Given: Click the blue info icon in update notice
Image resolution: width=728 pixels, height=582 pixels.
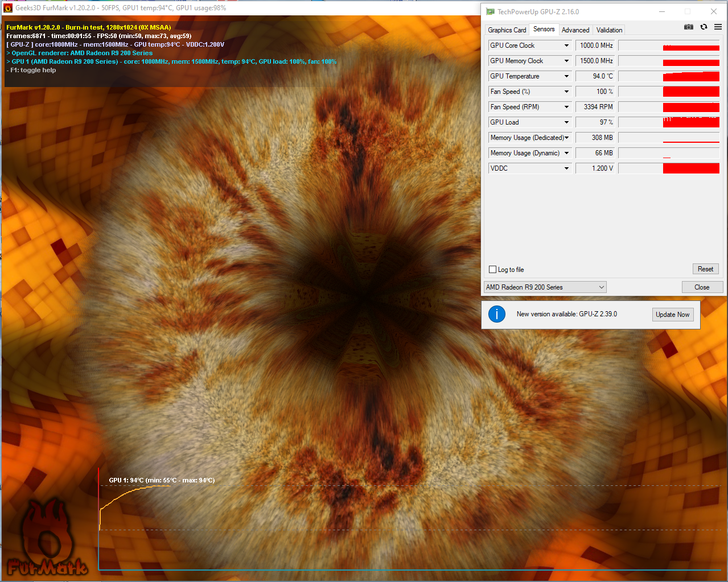Looking at the screenshot, I should tap(497, 314).
